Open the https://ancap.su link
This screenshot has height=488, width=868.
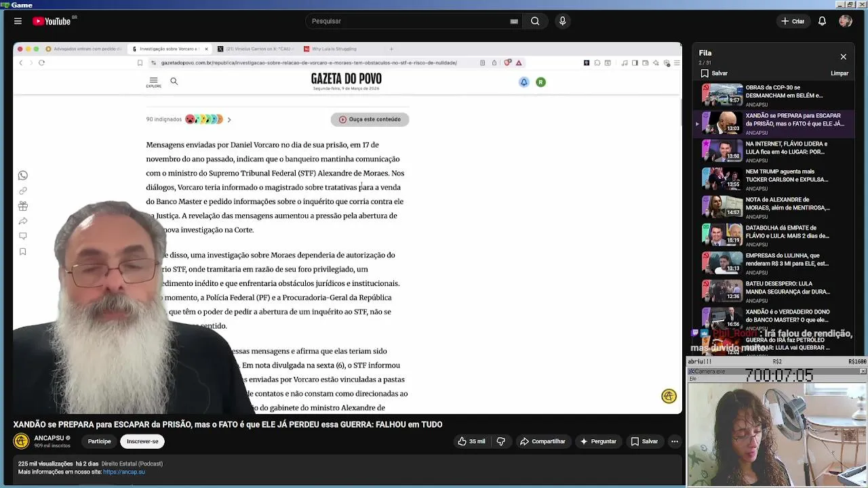point(124,472)
